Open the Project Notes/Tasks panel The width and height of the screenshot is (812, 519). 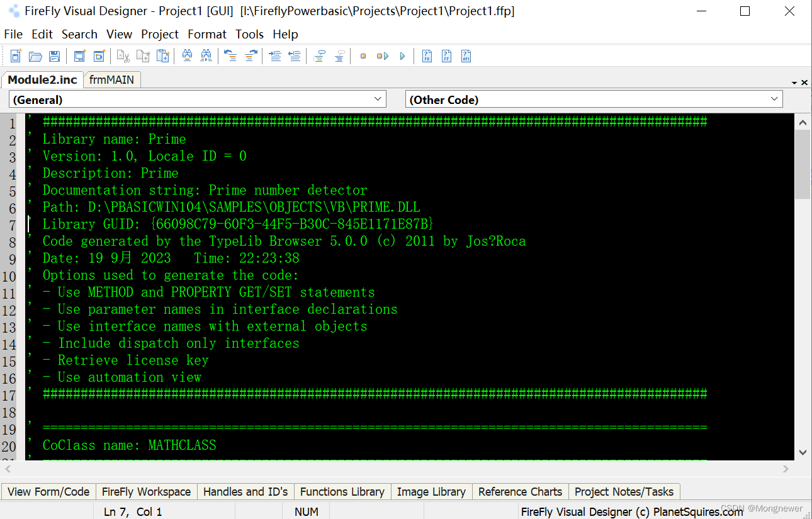624,491
